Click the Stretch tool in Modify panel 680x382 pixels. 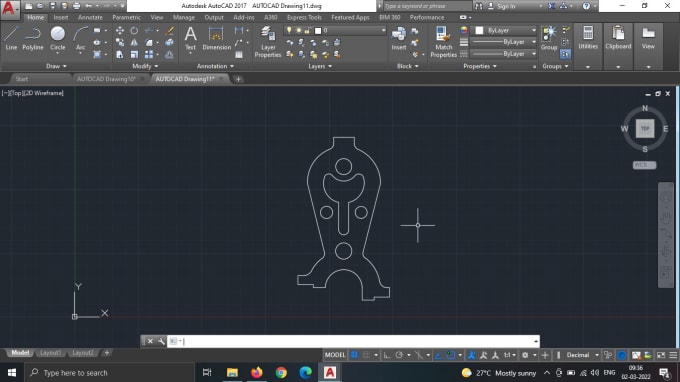120,54
